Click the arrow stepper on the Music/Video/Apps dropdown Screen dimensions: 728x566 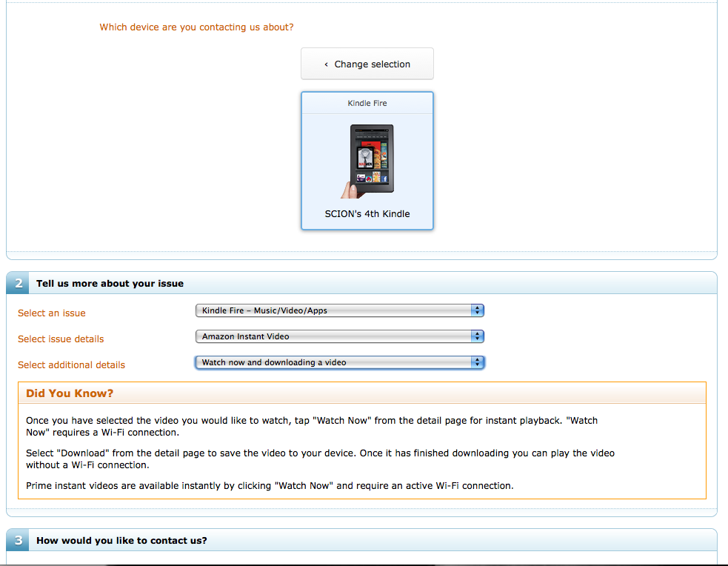tap(477, 310)
